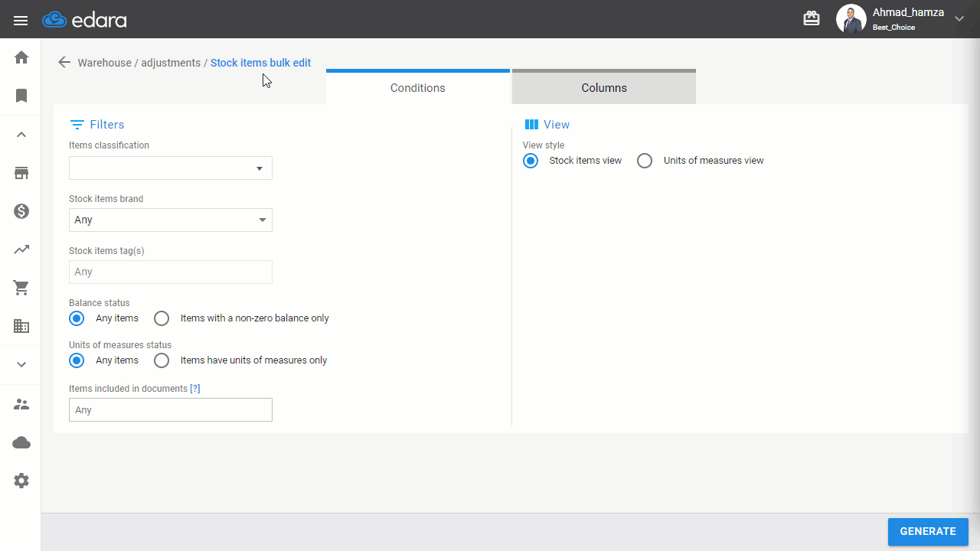Click Ahmad_hamza profile avatar

pos(851,19)
